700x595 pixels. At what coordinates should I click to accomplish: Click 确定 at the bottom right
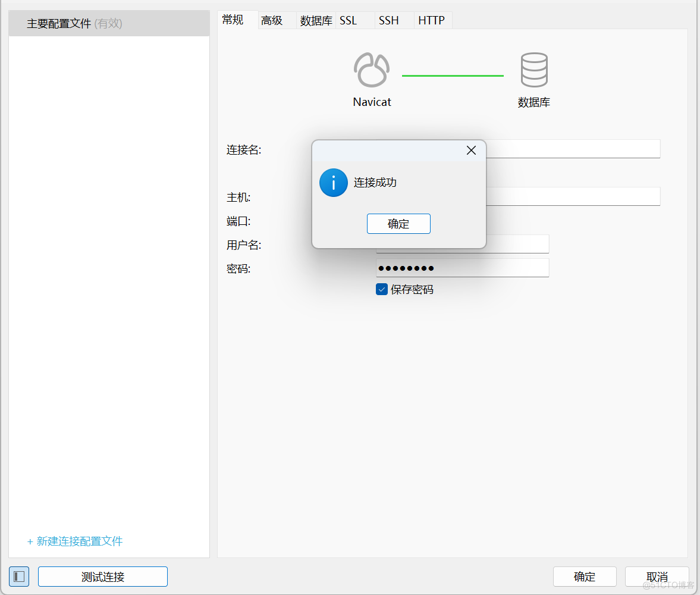pos(585,576)
